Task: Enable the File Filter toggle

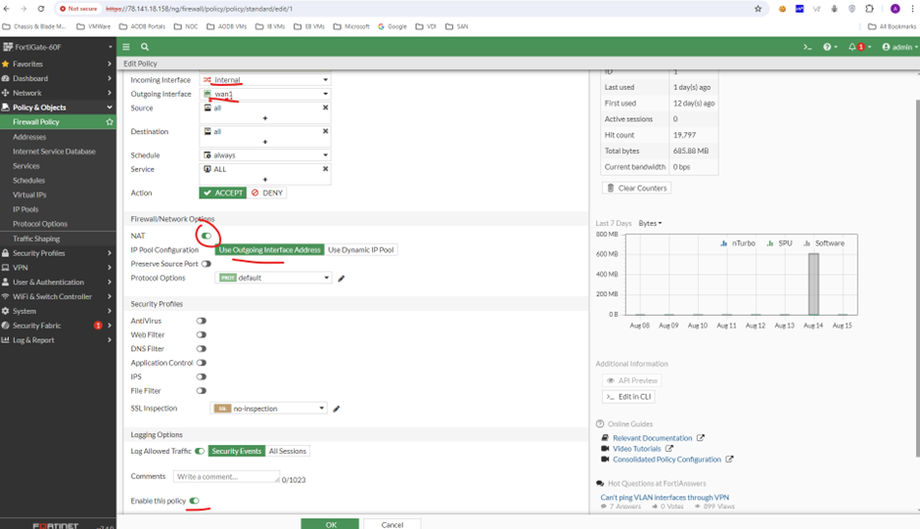Action: 201,391
